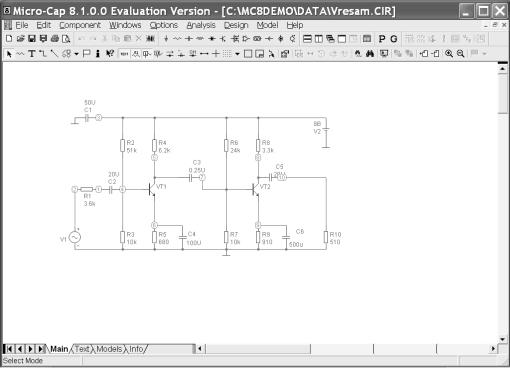Open the Windows menu
The width and height of the screenshot is (510, 368).
coord(125,25)
